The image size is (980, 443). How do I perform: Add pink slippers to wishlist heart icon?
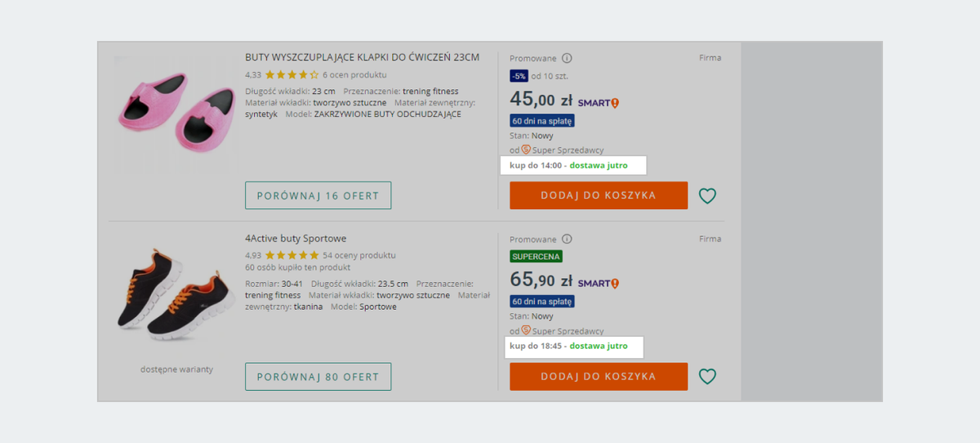point(707,196)
